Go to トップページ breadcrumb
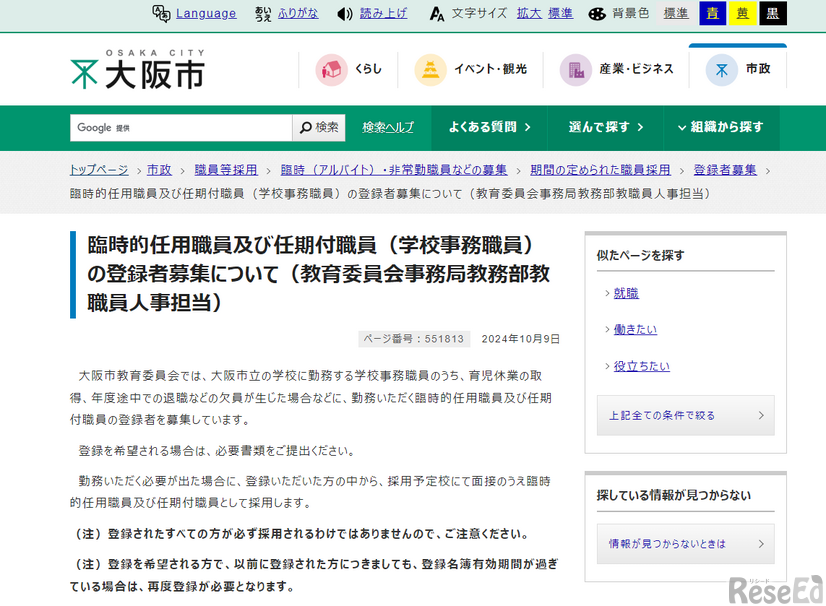Viewport: 826px width, 606px height. [x=99, y=170]
